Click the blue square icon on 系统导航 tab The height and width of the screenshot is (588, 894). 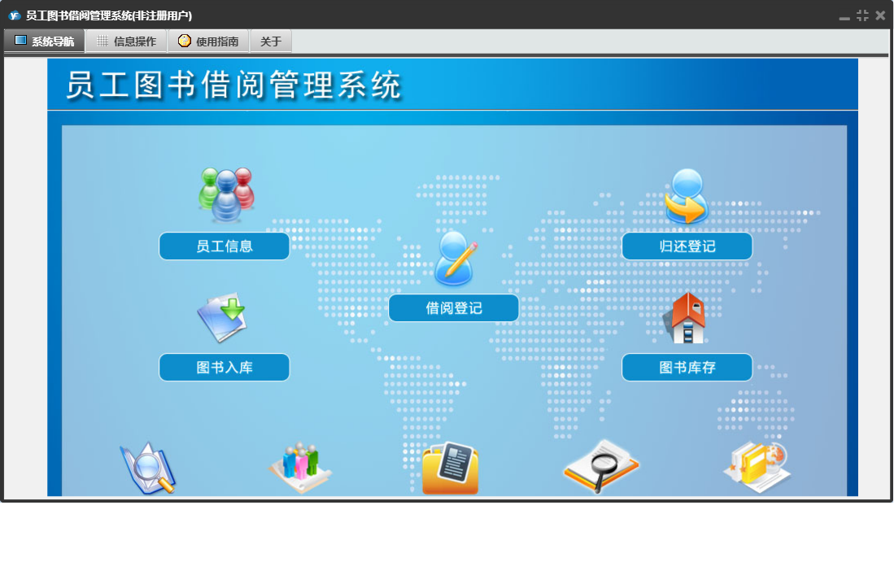coord(20,40)
